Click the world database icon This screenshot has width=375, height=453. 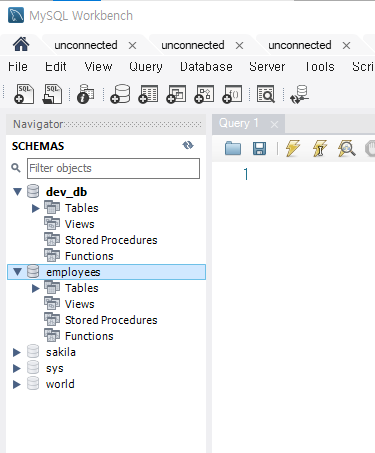click(33, 383)
